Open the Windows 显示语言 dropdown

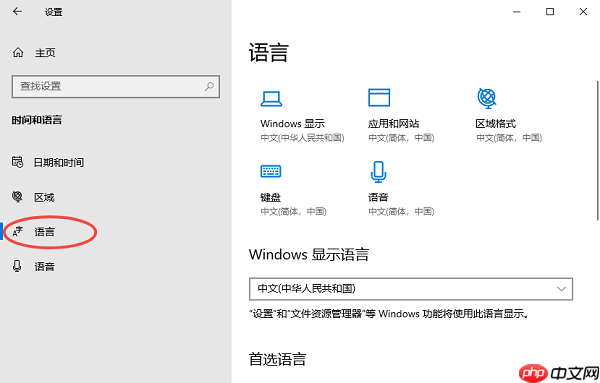pyautogui.click(x=411, y=289)
